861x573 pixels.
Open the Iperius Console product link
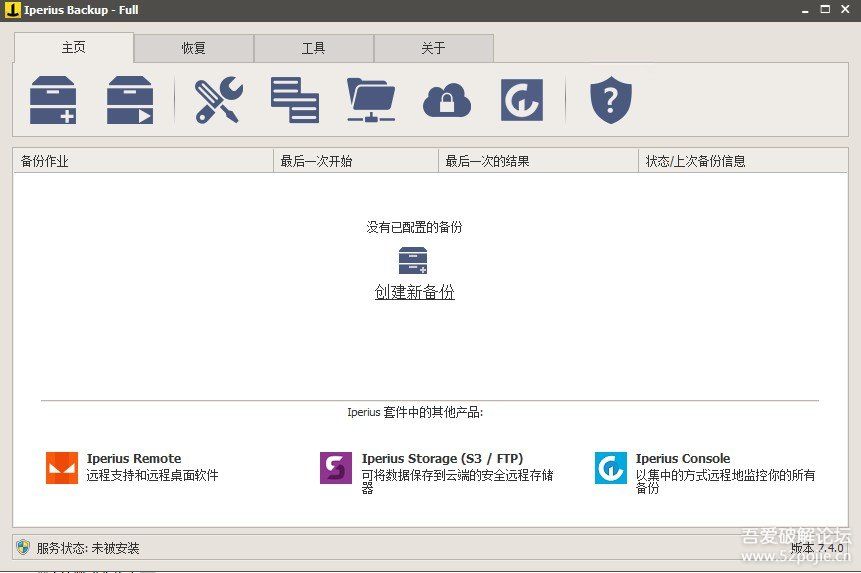click(683, 459)
